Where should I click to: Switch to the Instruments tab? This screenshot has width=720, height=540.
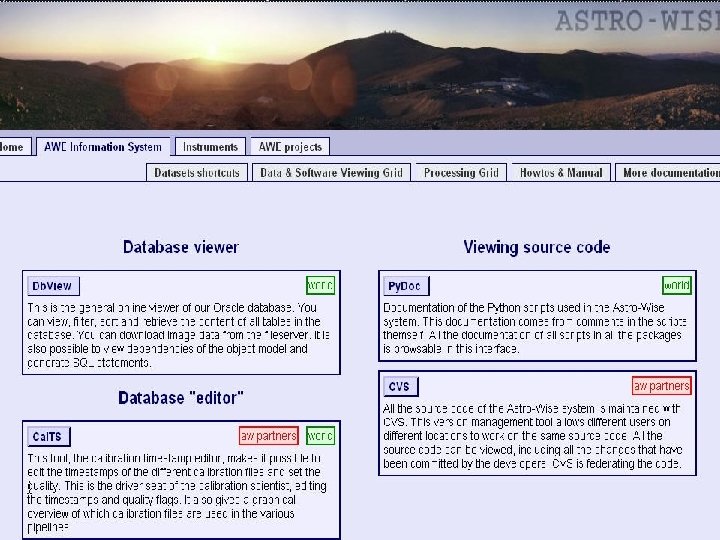210,147
